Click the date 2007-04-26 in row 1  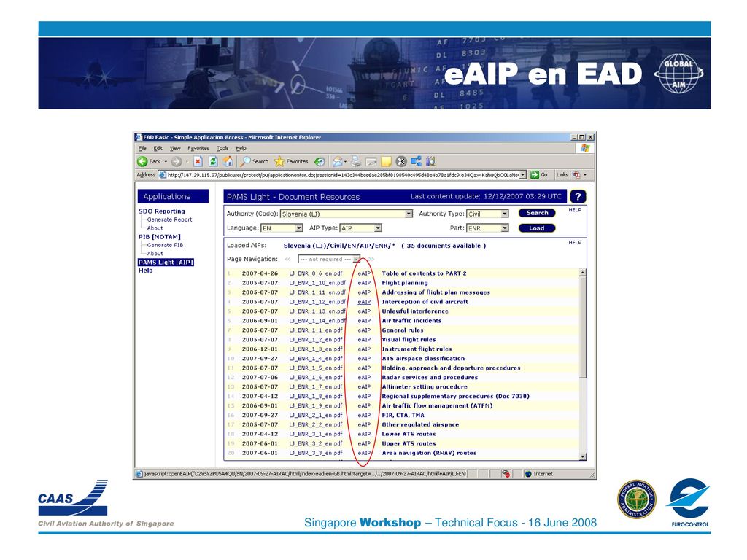(260, 273)
